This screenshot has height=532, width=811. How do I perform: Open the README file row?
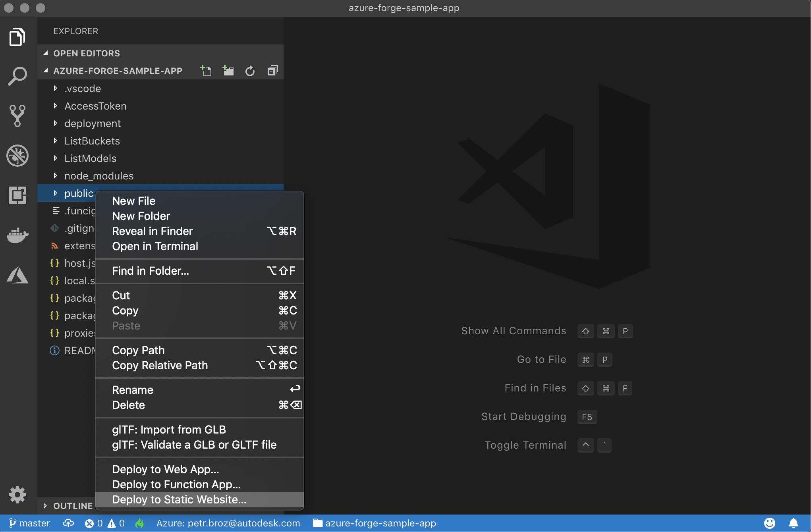coord(67,351)
